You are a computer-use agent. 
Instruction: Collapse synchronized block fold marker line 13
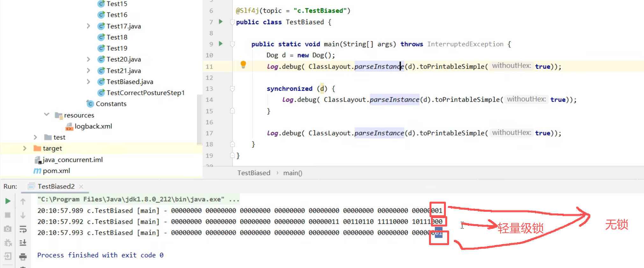[x=233, y=89]
